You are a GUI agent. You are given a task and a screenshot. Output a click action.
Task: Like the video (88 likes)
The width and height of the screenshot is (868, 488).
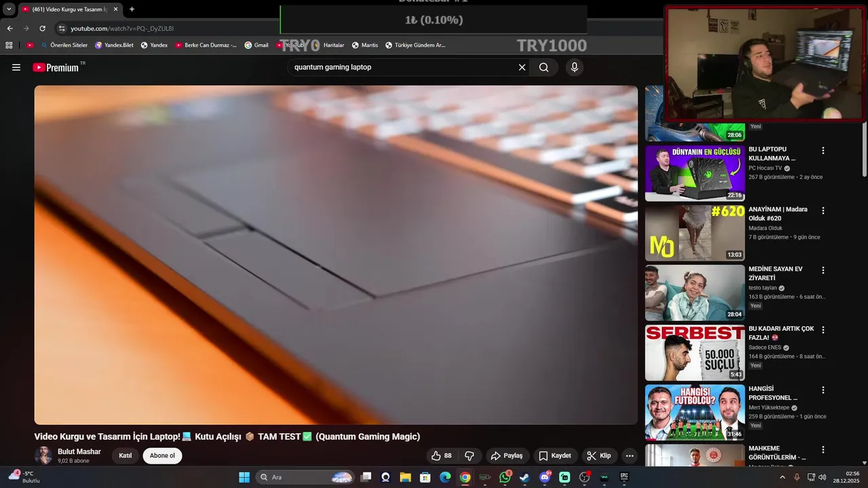(x=441, y=455)
